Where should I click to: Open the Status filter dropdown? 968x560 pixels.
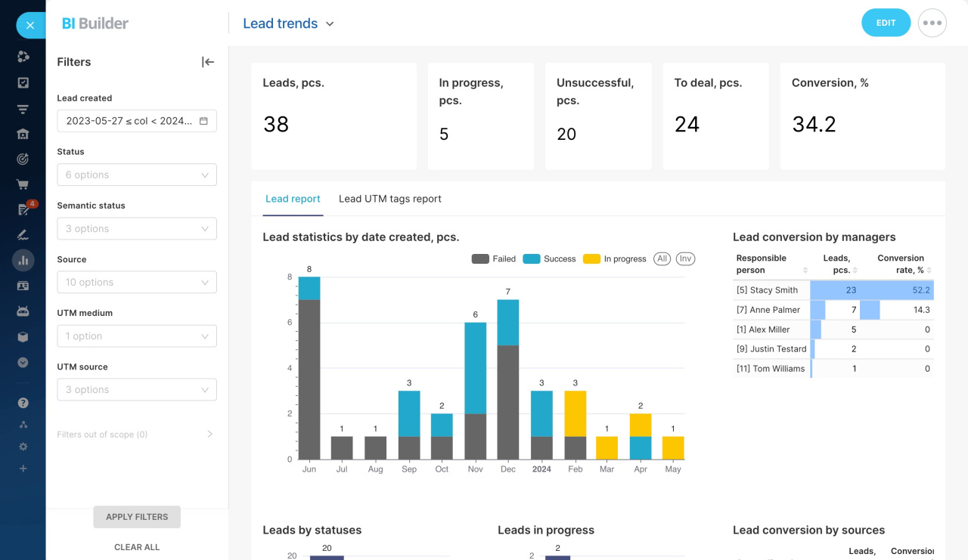(137, 175)
